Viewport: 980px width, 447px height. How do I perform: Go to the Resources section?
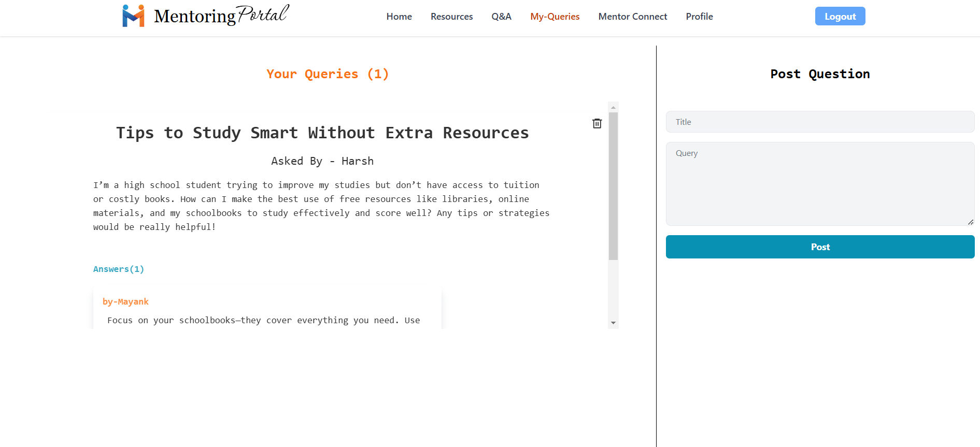(x=451, y=17)
